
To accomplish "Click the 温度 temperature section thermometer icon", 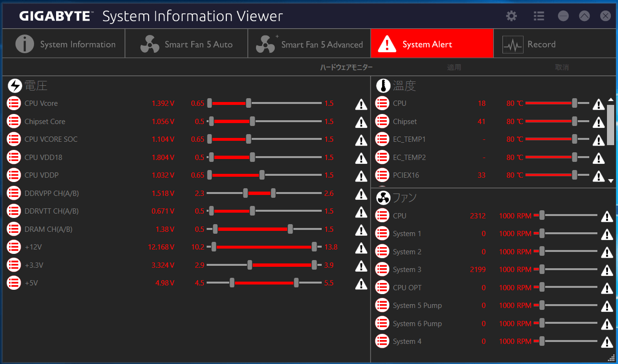I will click(x=383, y=86).
